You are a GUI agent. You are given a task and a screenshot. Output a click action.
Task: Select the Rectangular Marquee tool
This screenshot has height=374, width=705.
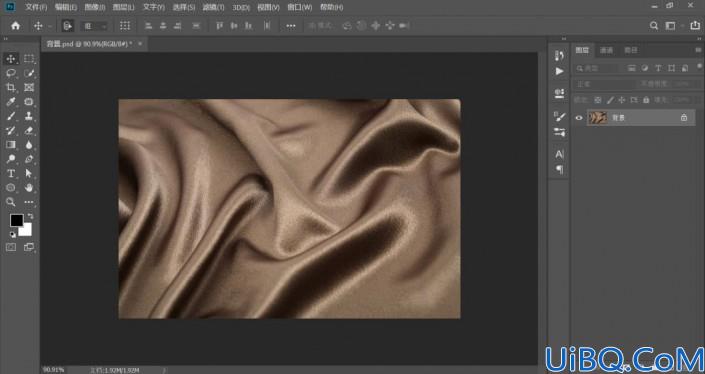coord(29,58)
